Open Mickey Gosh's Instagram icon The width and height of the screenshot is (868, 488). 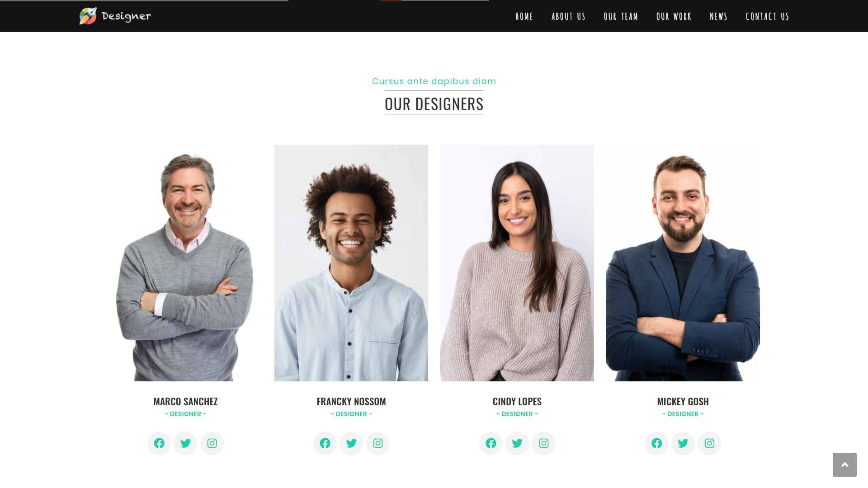coord(709,443)
